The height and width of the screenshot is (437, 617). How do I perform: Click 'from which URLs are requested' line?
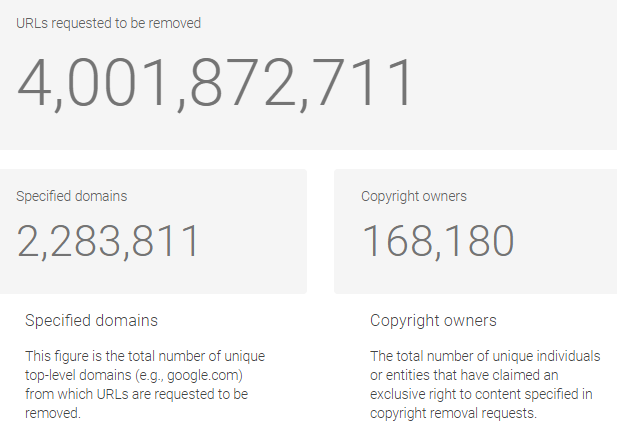(136, 394)
